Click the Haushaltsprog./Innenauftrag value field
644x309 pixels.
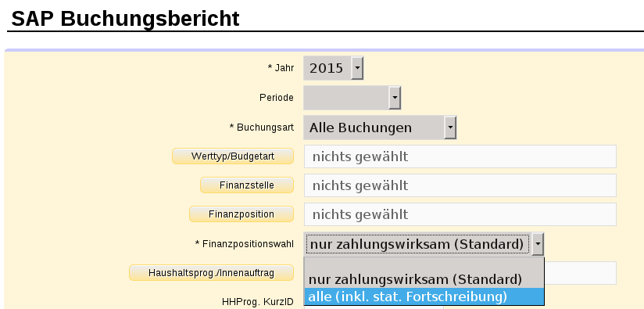(x=581, y=273)
